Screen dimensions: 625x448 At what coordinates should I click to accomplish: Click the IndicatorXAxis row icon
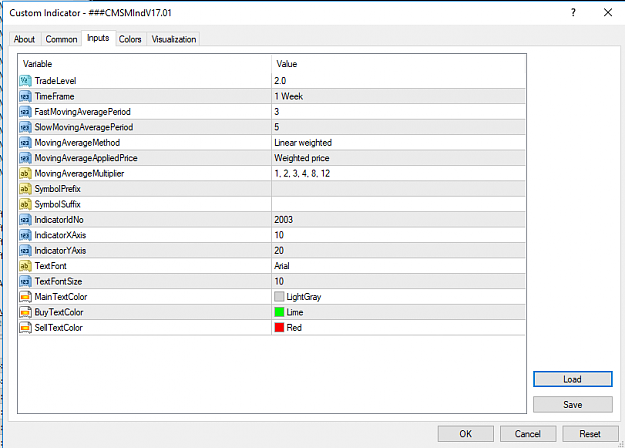pyautogui.click(x=25, y=235)
